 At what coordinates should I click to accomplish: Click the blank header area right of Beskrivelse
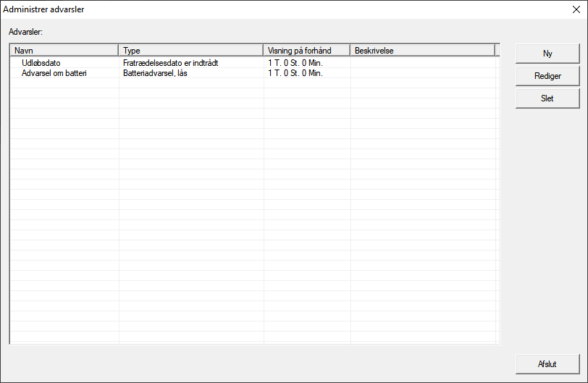pyautogui.click(x=497, y=50)
